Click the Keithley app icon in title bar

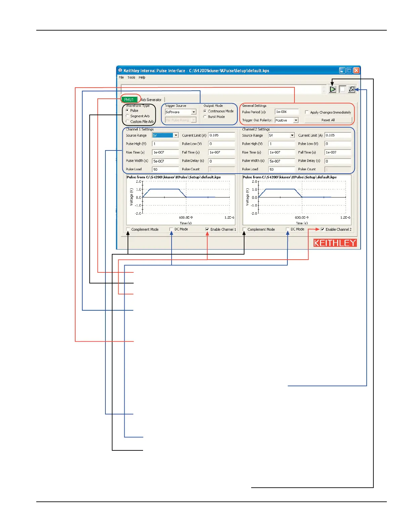(x=120, y=71)
